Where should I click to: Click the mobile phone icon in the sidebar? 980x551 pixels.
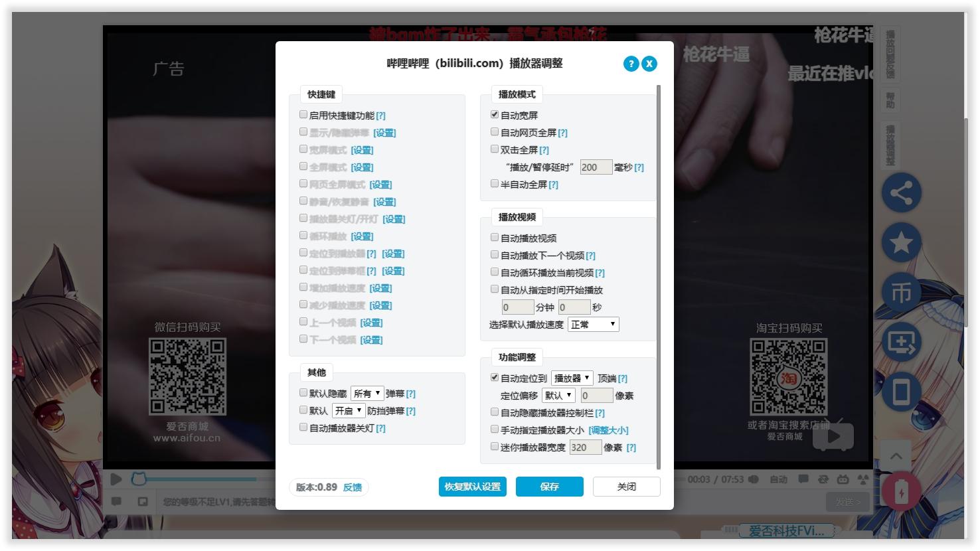click(x=901, y=392)
